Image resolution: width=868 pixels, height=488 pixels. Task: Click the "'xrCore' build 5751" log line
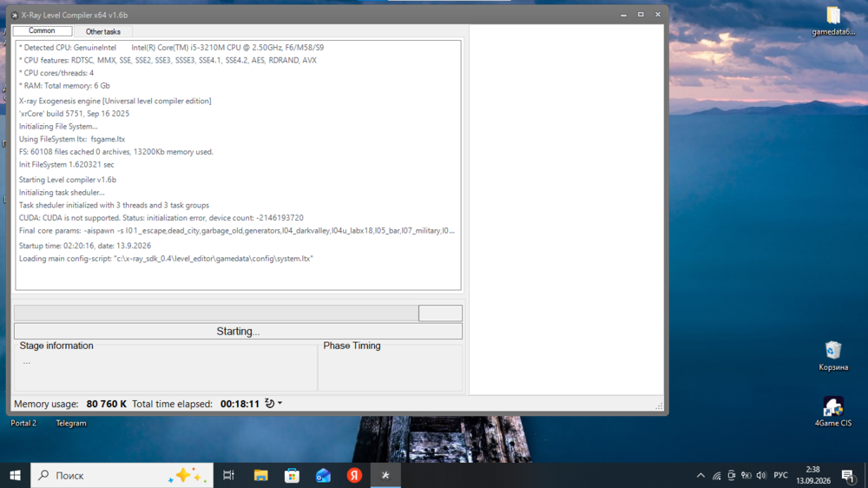74,114
